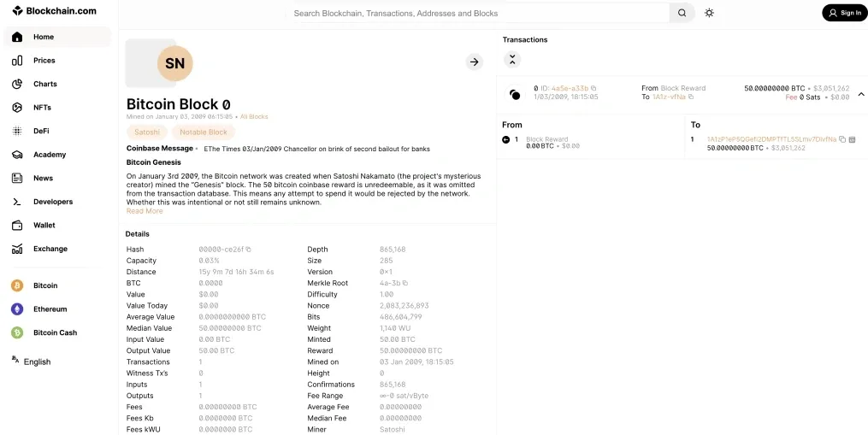Screen dimensions: 868x435
Task: Click the SN avatar circle
Action: (x=175, y=63)
